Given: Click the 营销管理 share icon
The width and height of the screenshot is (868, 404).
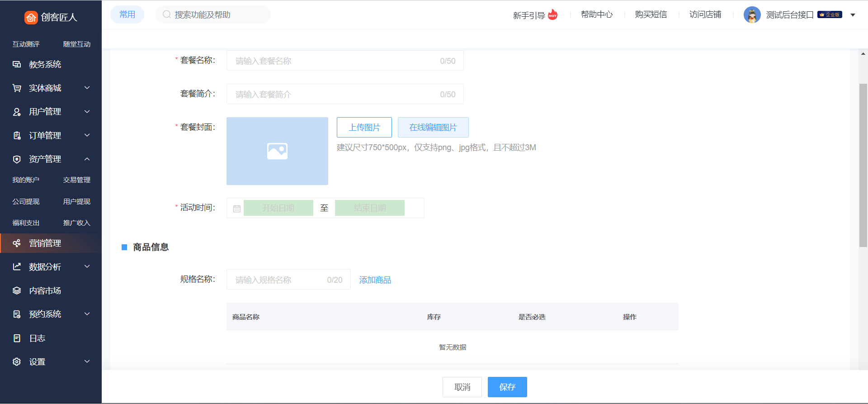Looking at the screenshot, I should [x=17, y=243].
